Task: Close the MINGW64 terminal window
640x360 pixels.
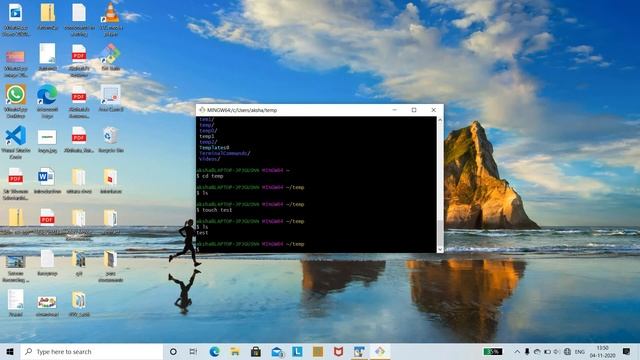Action: click(433, 110)
